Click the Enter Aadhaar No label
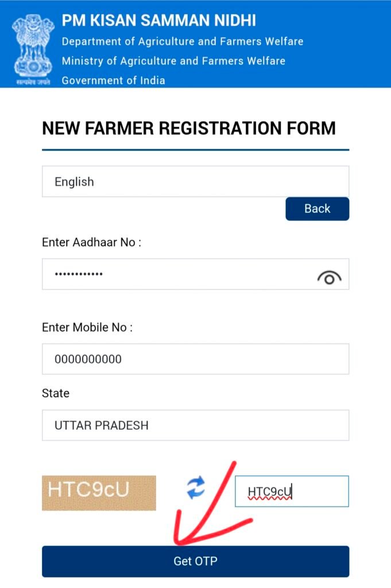 click(91, 242)
